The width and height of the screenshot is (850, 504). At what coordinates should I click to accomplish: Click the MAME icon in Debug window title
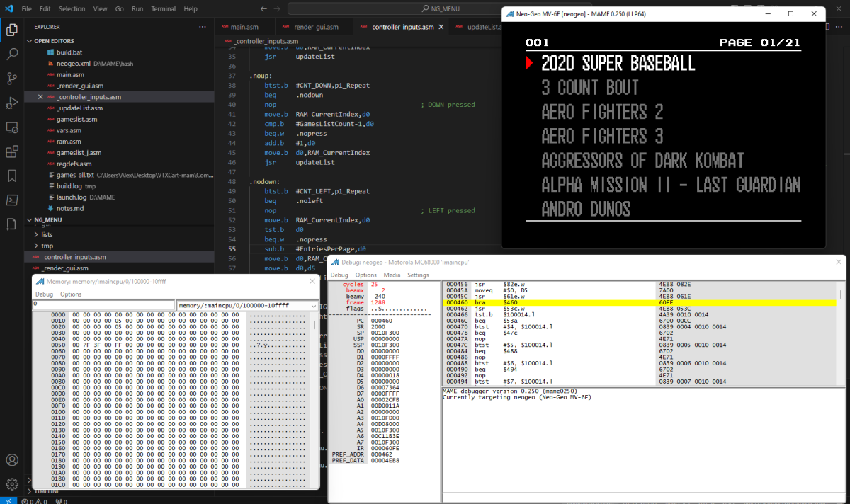335,263
